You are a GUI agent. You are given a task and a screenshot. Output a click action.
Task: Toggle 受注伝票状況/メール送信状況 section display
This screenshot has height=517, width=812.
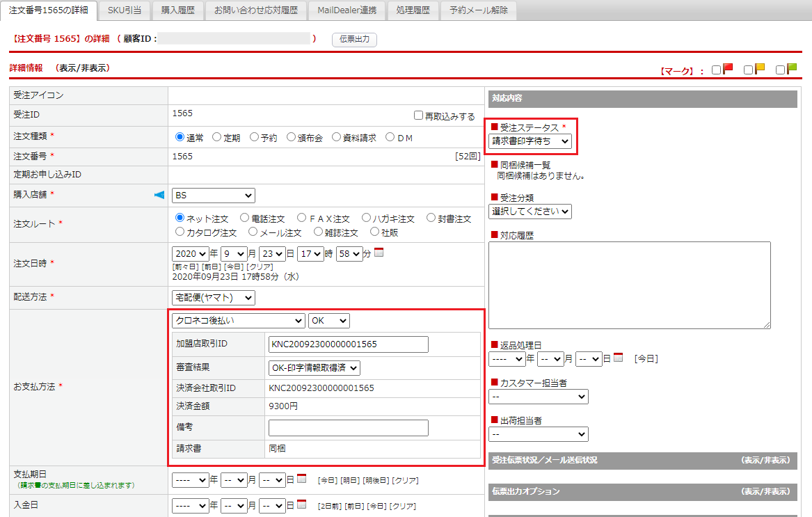[x=765, y=460]
